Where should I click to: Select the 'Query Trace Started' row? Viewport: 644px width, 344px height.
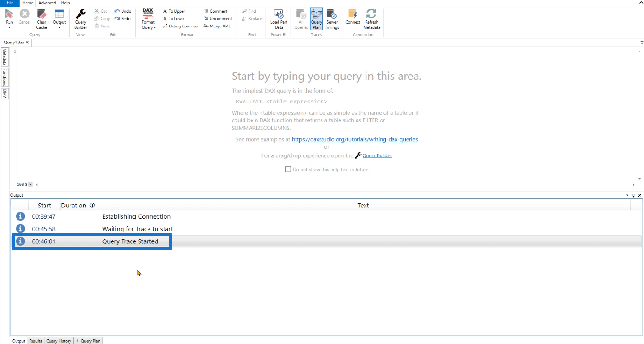(x=326, y=241)
